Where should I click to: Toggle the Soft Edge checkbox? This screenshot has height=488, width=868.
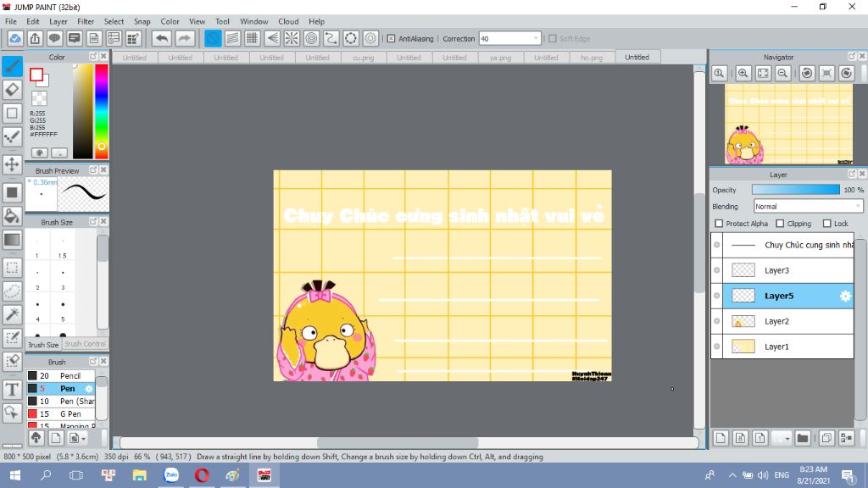click(553, 39)
